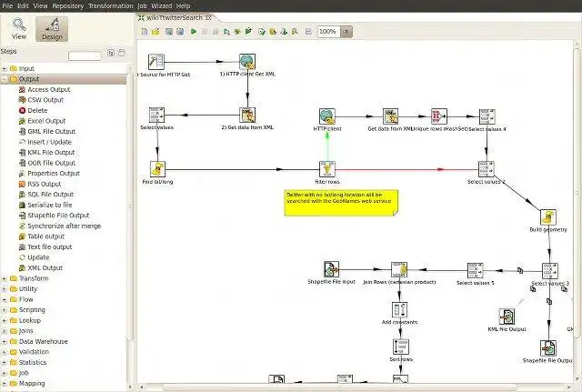Select the '1) HTTP client Get XML' step icon
582x392 pixels.
247,62
